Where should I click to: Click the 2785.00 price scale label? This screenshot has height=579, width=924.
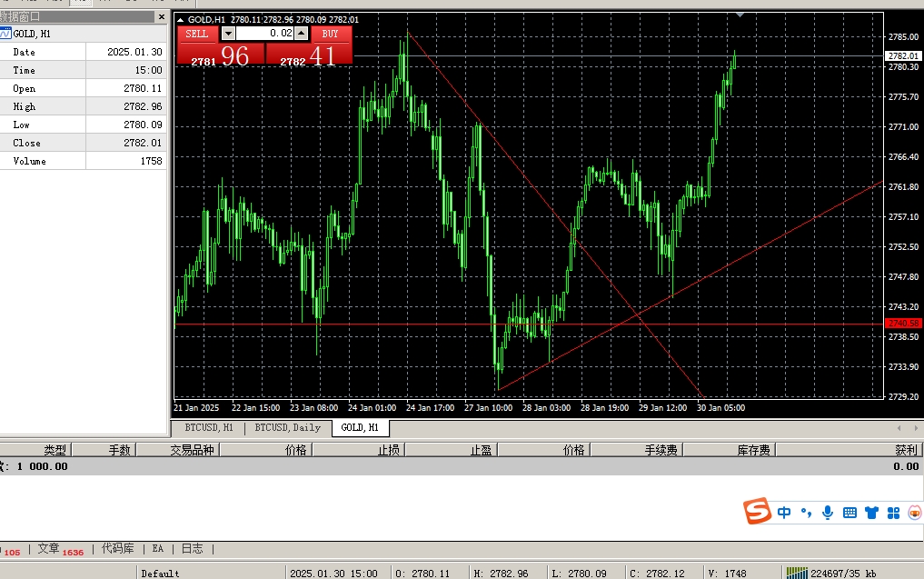903,36
